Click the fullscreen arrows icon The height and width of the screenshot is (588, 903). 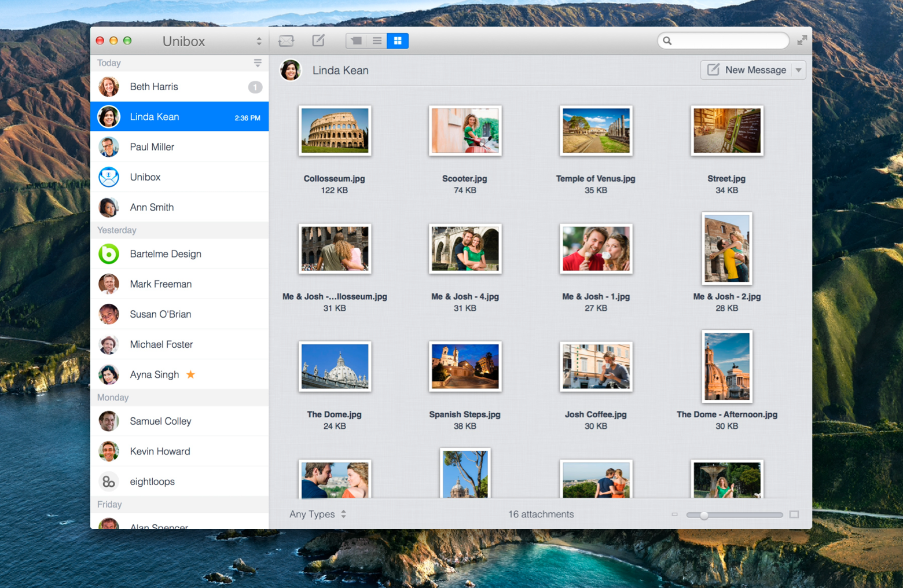803,41
